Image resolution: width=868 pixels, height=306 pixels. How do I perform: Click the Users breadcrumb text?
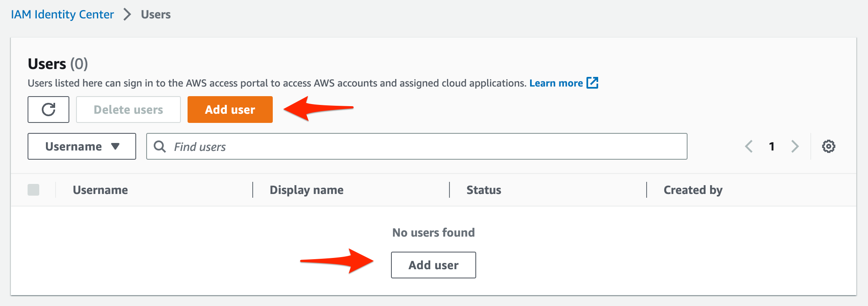pos(156,15)
